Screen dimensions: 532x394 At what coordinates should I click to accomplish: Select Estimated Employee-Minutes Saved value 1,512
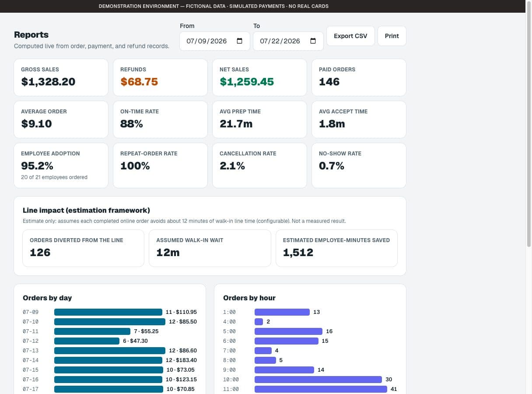tap(298, 253)
